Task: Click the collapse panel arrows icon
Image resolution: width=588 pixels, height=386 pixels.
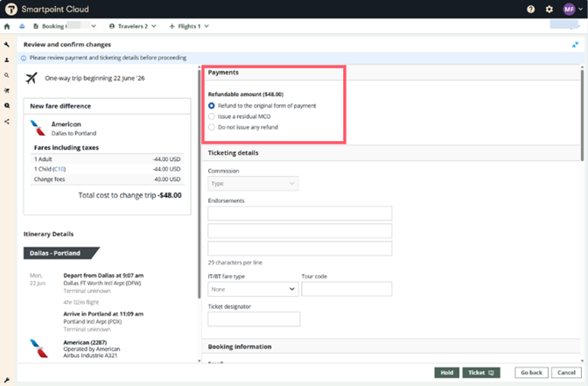Action: coord(576,44)
